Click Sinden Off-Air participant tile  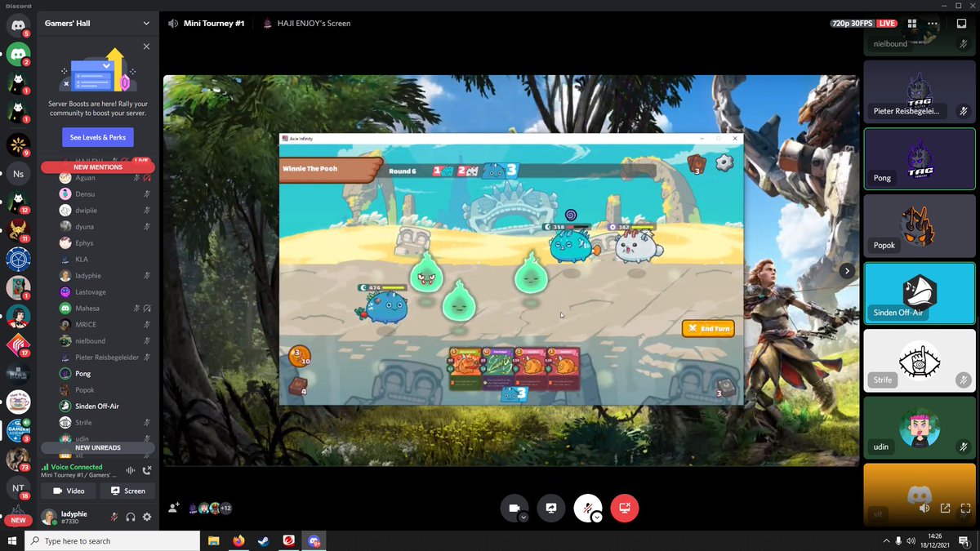click(x=920, y=293)
